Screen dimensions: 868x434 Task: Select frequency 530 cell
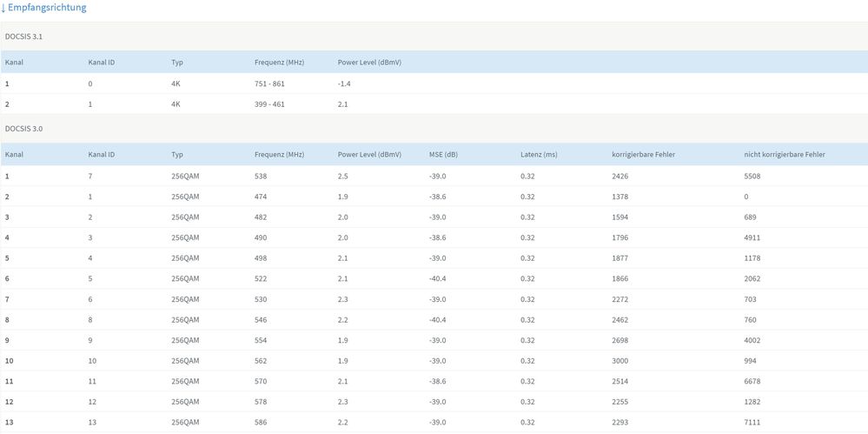tap(261, 299)
